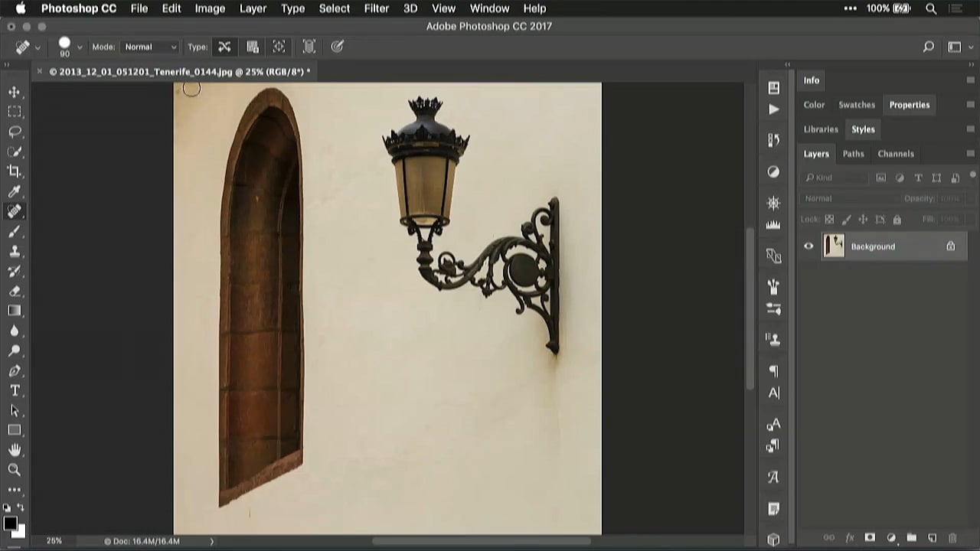Screen dimensions: 980x551
Task: Switch to the Channels tab
Action: coord(896,154)
